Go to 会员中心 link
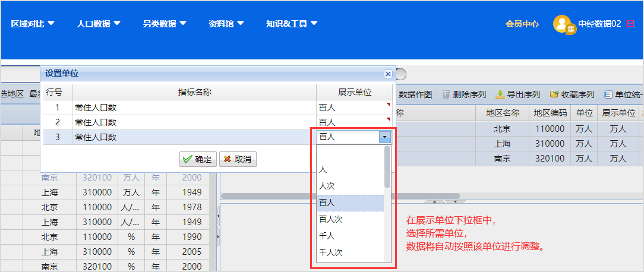644x272 pixels. pyautogui.click(x=522, y=24)
